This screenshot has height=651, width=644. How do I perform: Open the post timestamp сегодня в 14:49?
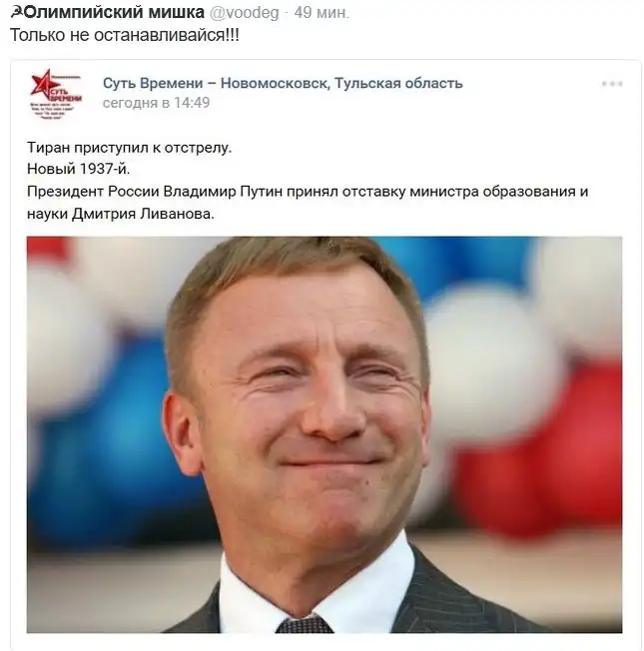156,103
